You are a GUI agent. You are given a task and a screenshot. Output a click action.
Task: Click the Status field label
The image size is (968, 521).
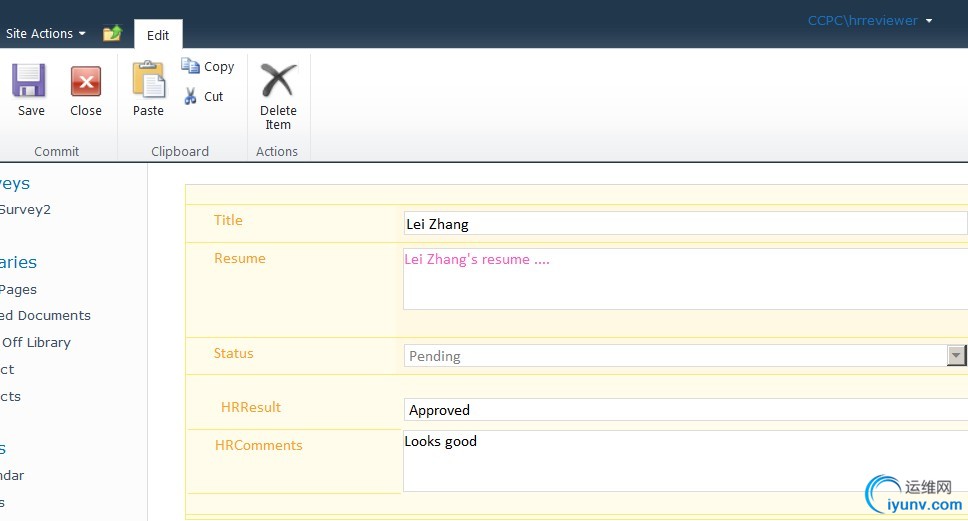click(233, 353)
